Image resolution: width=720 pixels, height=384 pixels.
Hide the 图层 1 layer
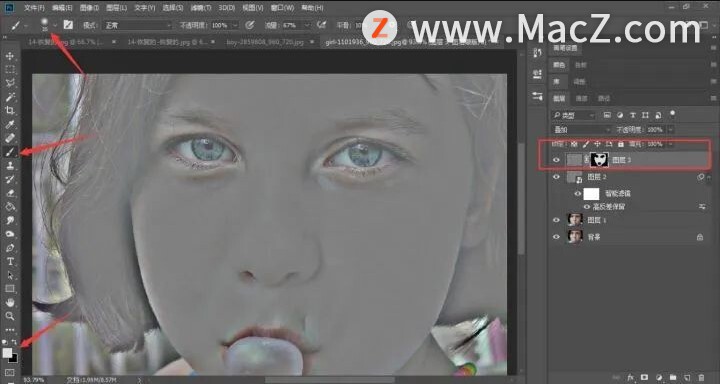[x=557, y=220]
